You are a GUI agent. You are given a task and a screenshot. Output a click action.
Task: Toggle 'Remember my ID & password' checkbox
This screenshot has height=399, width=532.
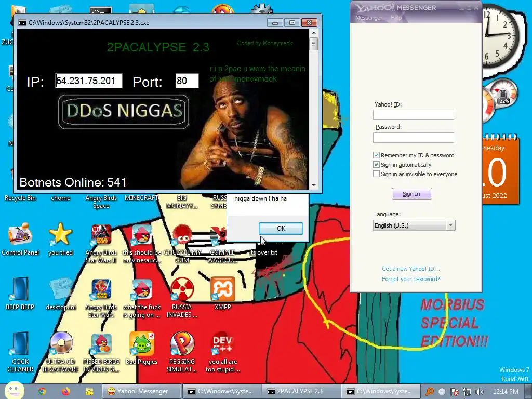pyautogui.click(x=376, y=155)
